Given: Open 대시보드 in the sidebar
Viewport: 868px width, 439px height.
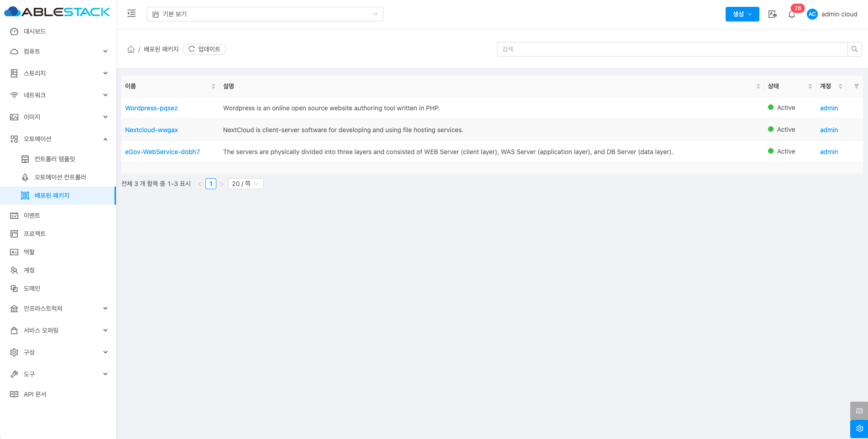Looking at the screenshot, I should tap(58, 31).
